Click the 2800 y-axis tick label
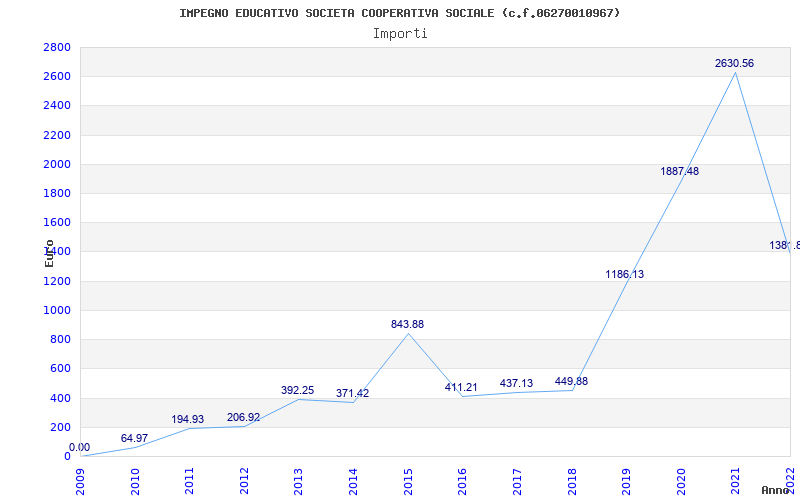This screenshot has height=500, width=800. 57,48
